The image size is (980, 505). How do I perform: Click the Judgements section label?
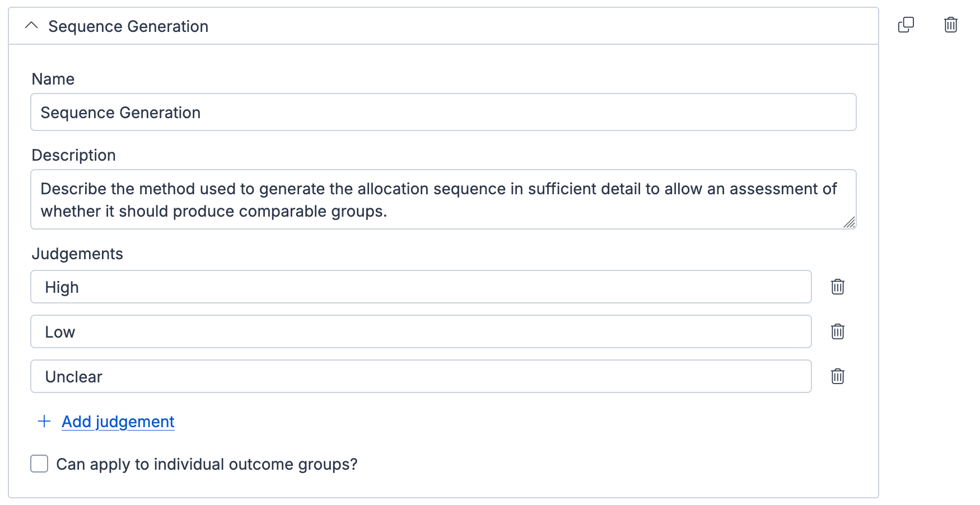[x=77, y=254]
